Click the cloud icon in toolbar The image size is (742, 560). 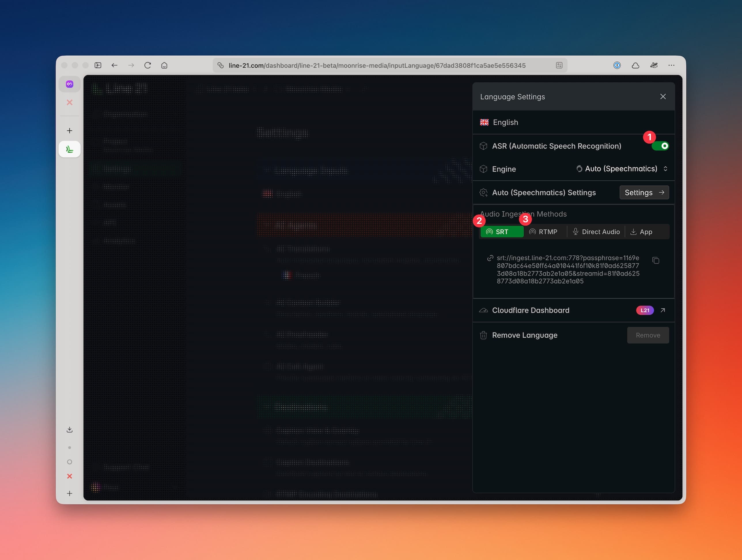pos(635,65)
